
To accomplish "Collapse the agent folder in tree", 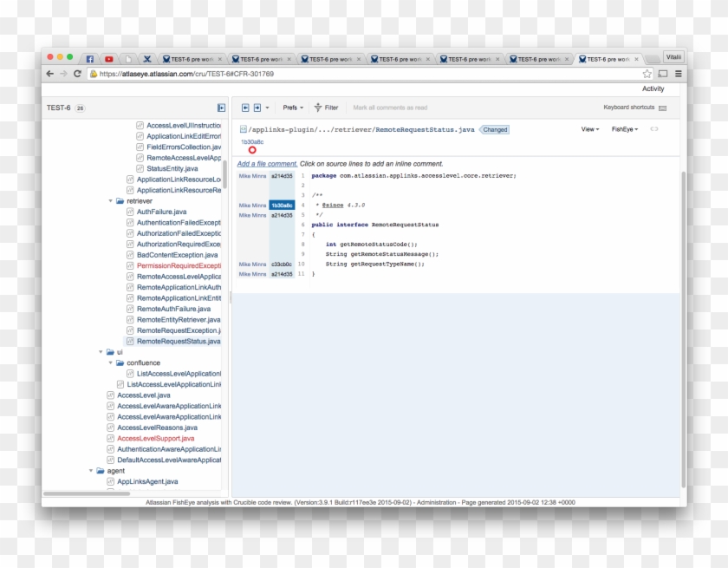I will [90, 471].
